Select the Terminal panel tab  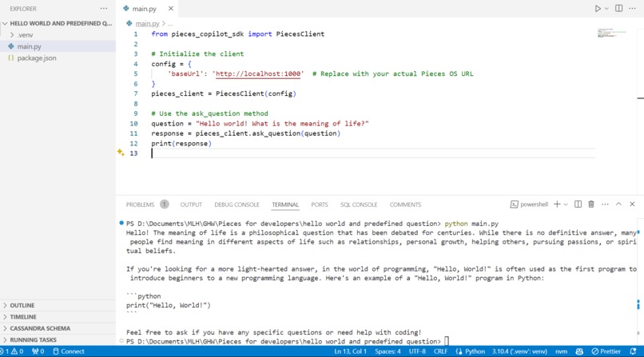click(285, 204)
